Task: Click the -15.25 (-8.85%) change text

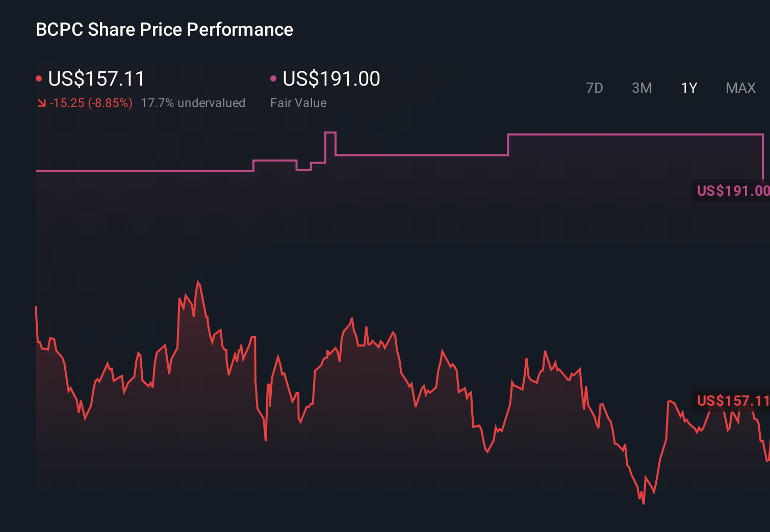Action: click(92, 103)
